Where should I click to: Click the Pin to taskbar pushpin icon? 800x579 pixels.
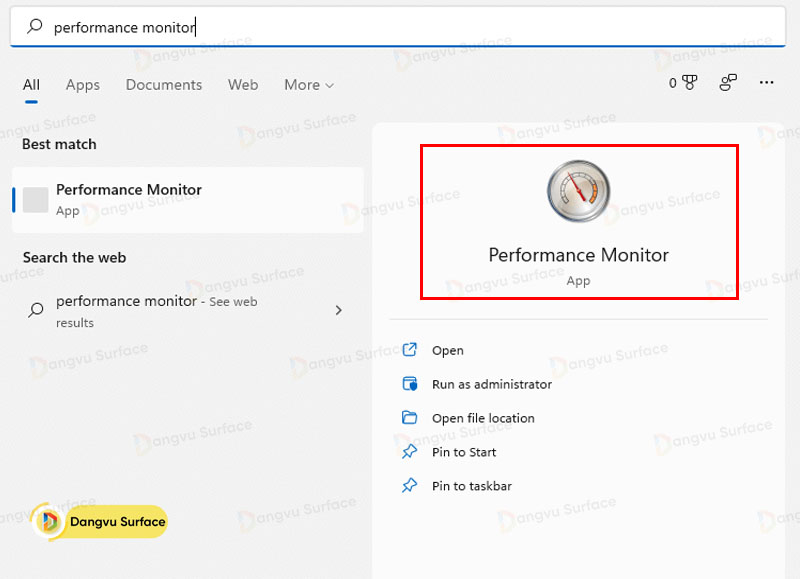409,486
